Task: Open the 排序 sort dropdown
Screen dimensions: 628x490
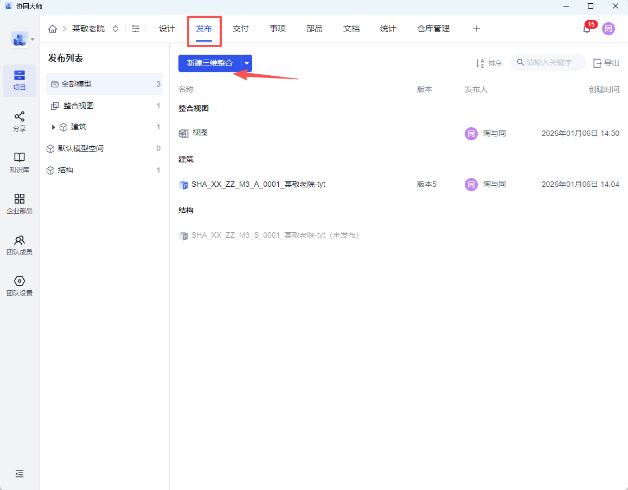Action: [488, 63]
